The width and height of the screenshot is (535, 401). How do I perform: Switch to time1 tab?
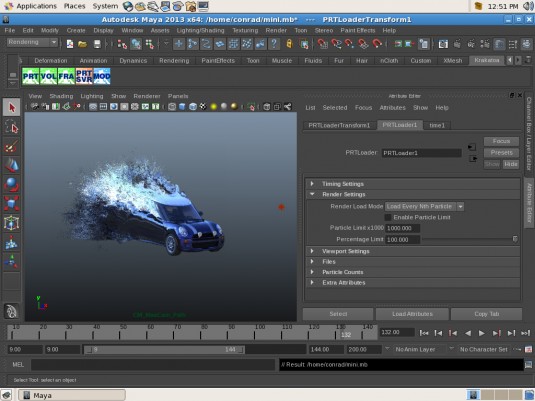click(x=437, y=125)
